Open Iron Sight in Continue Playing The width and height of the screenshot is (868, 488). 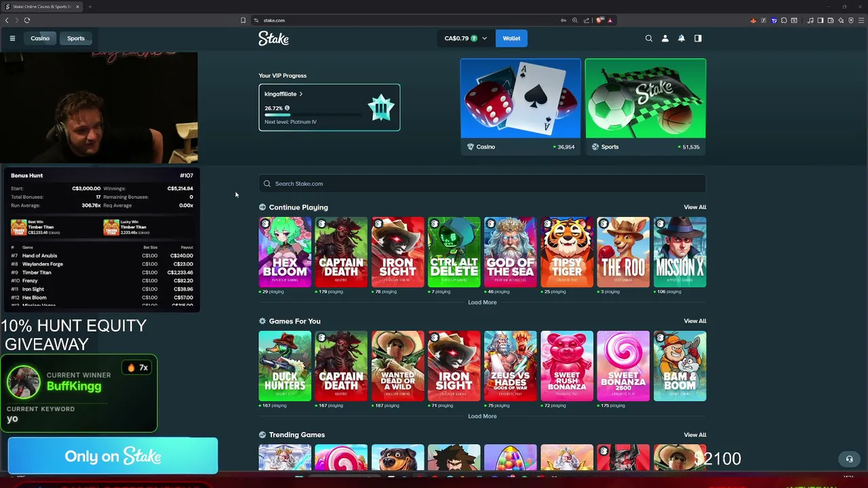pyautogui.click(x=397, y=252)
